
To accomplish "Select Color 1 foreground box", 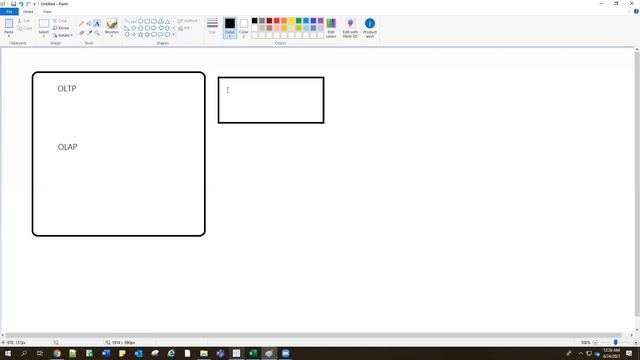I will coord(230,28).
